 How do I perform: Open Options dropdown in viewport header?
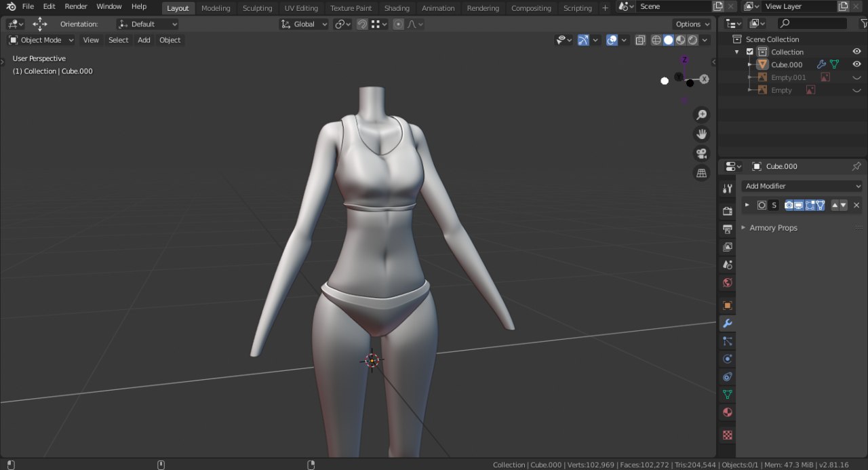point(692,24)
